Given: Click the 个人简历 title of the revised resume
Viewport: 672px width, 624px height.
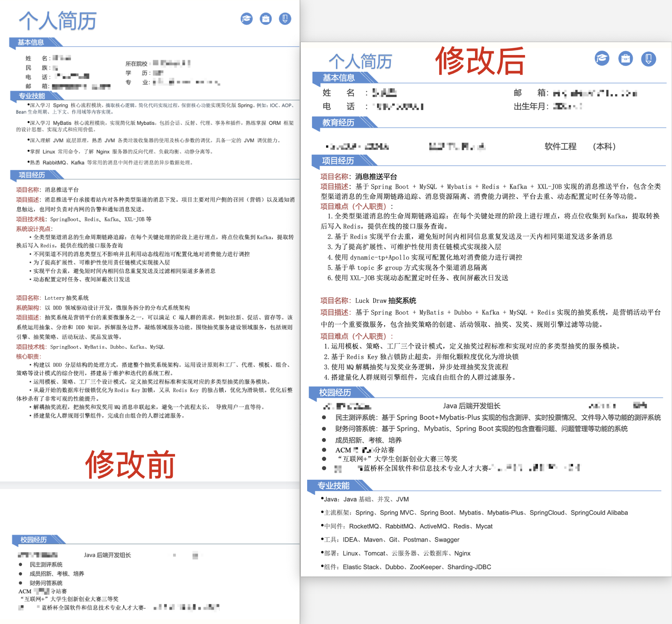Looking at the screenshot, I should tap(360, 61).
